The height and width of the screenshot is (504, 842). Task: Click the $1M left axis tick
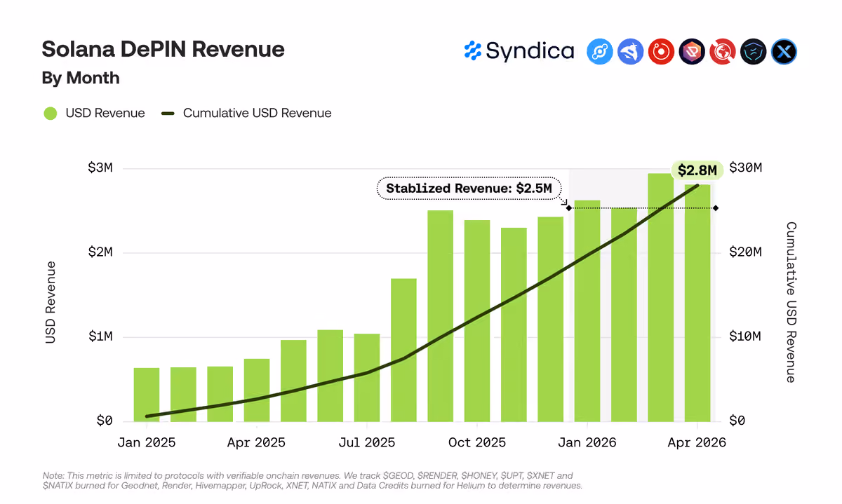(100, 336)
